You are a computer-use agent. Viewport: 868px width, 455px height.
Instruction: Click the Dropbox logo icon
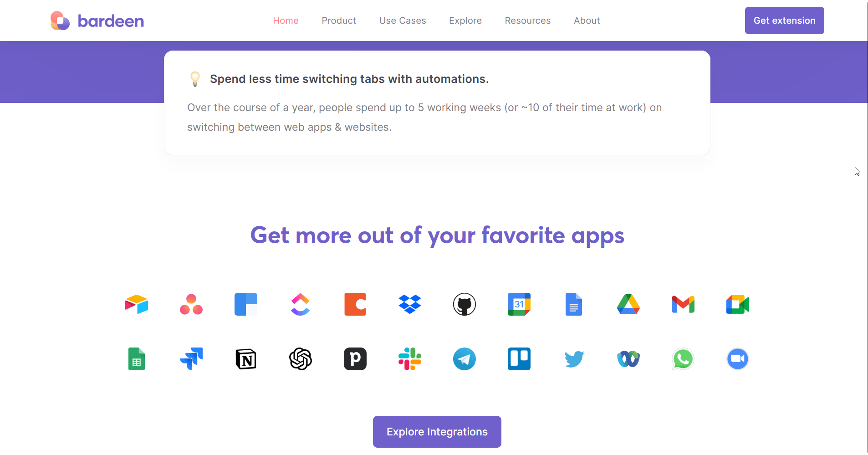point(410,304)
